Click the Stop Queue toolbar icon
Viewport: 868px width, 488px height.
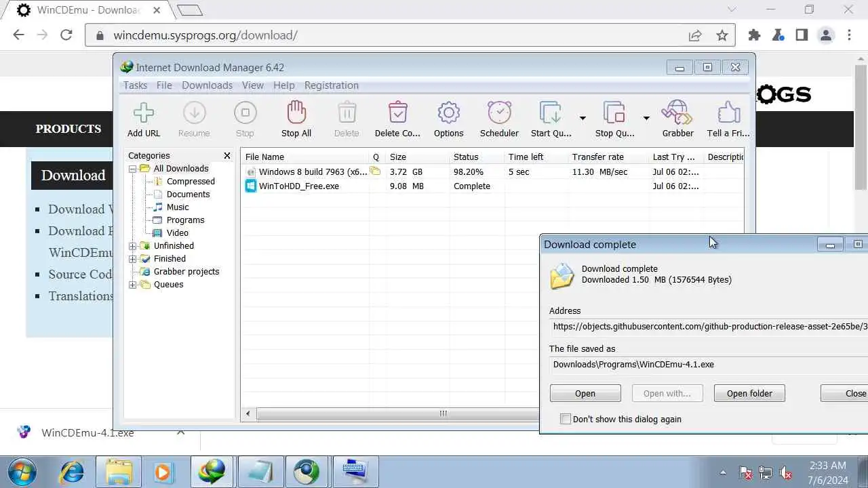[x=614, y=113]
